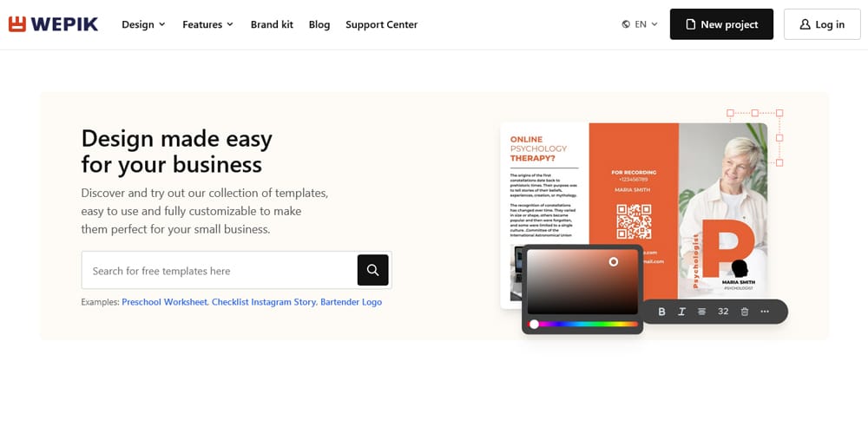Expand the Design dropdown menu
868x434 pixels.
pos(143,24)
